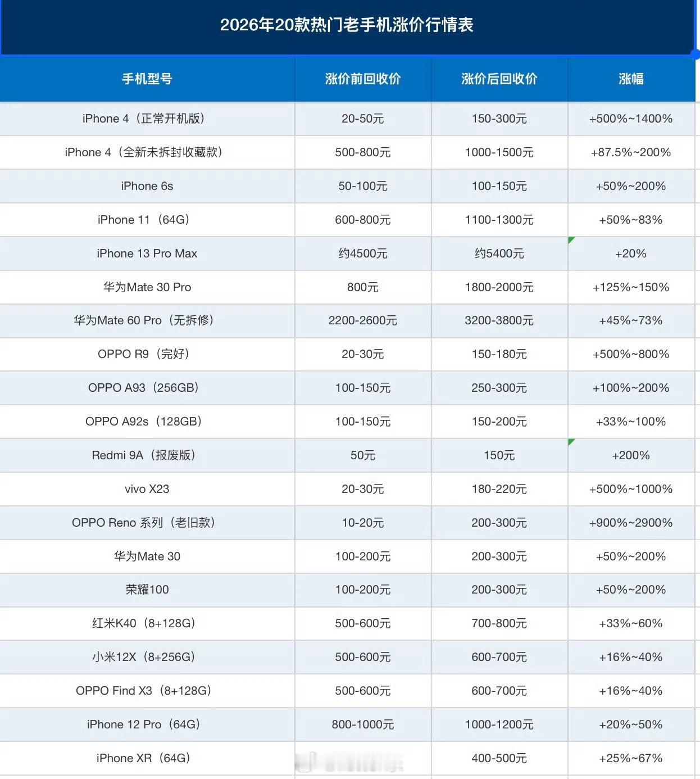
Task: Select the +900%~2900% increase cell
Action: pyautogui.click(x=631, y=523)
